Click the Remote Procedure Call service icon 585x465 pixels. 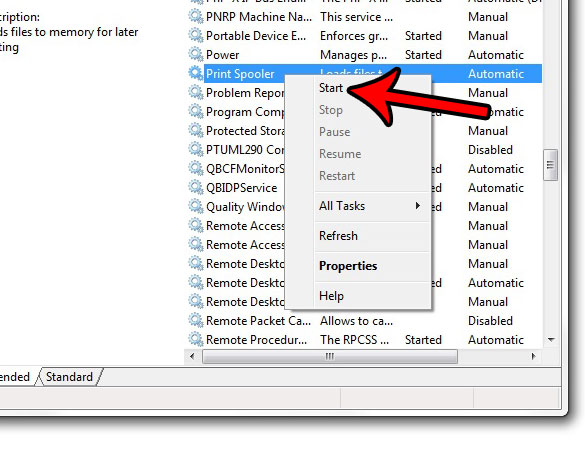point(195,339)
